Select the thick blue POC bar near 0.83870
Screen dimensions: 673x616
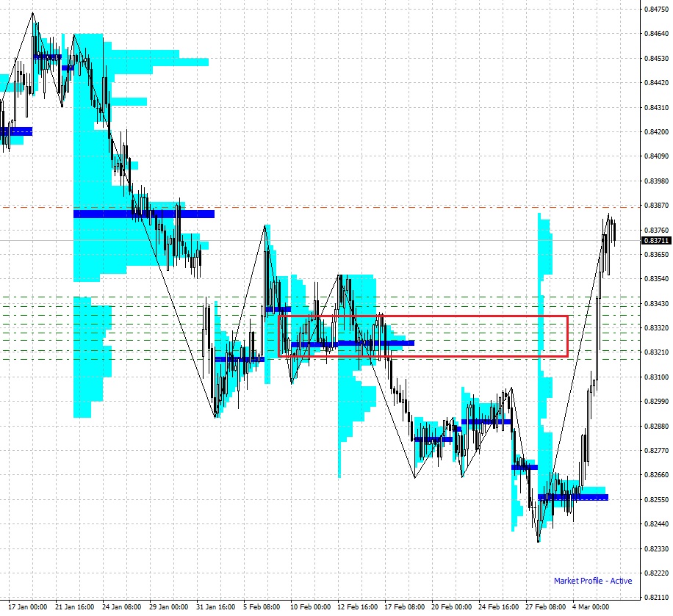144,214
